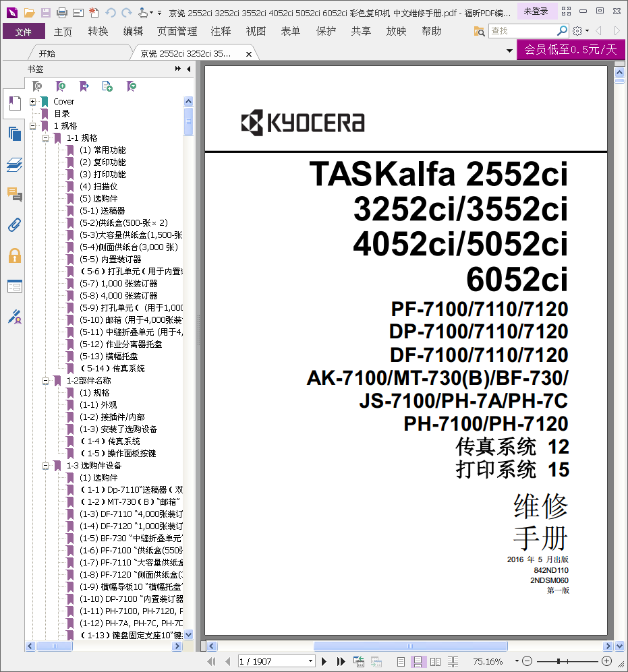Click the bookmark options dropdown icon
Image resolution: width=628 pixels, height=672 pixels.
[x=132, y=86]
